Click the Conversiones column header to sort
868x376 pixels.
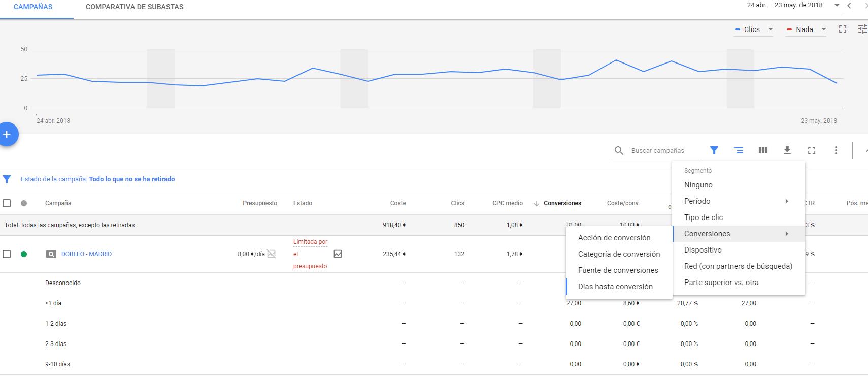(x=562, y=203)
